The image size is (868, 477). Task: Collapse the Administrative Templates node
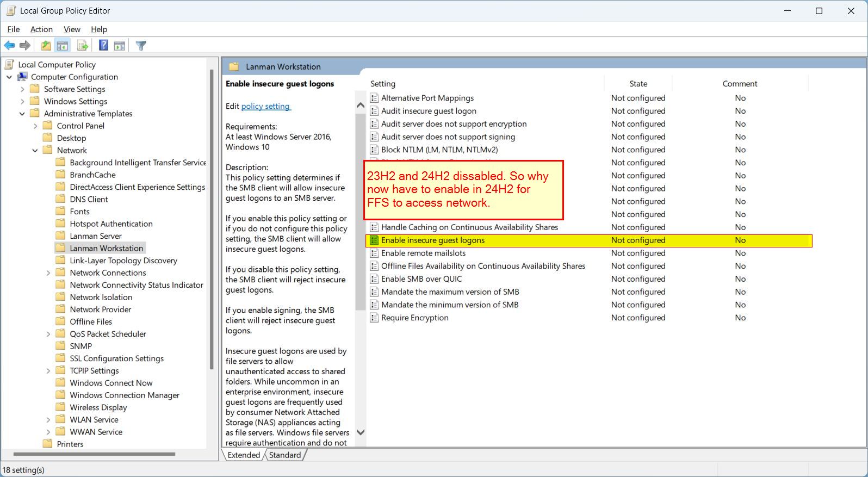tap(22, 114)
